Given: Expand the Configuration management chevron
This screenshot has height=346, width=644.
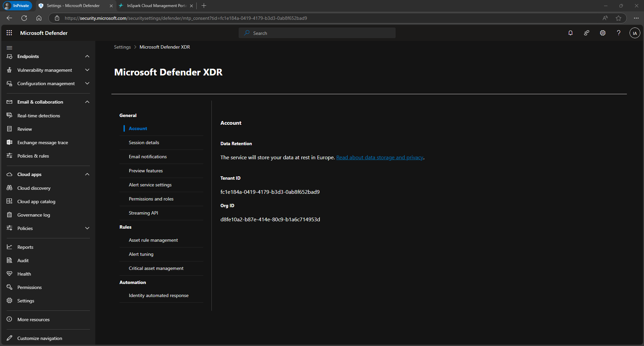Looking at the screenshot, I should 87,83.
